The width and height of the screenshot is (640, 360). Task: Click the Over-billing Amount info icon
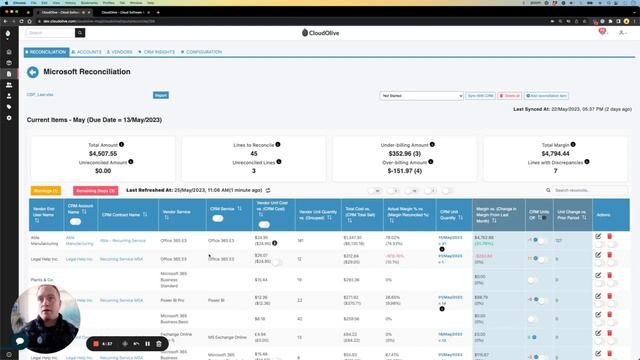coord(431,162)
